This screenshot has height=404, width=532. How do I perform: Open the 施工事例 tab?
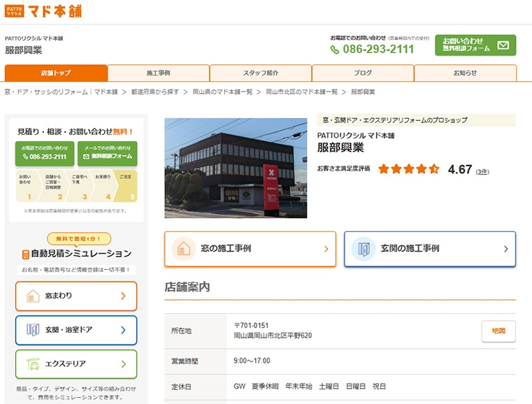point(159,73)
